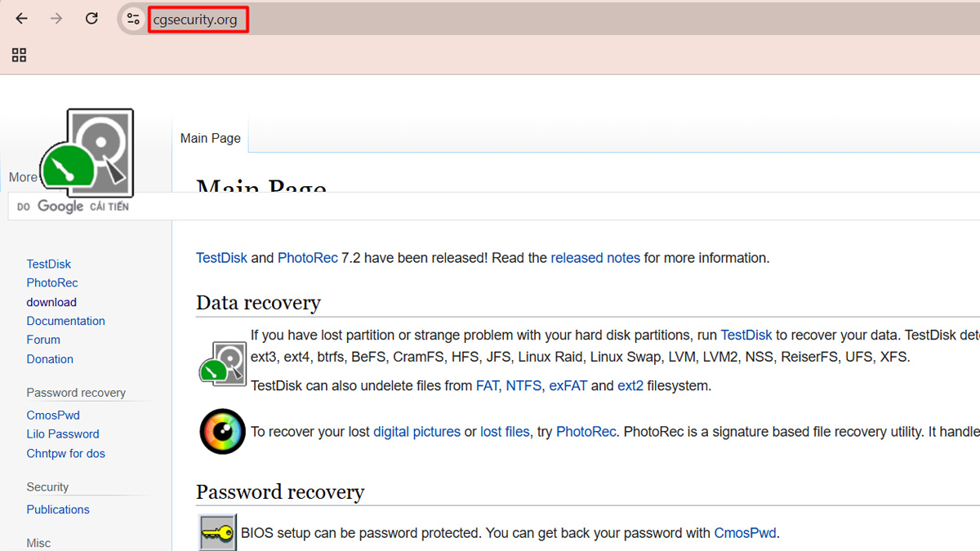Viewport: 980px width, 551px height.
Task: Click the NTFS filesystem link
Action: [x=523, y=386]
